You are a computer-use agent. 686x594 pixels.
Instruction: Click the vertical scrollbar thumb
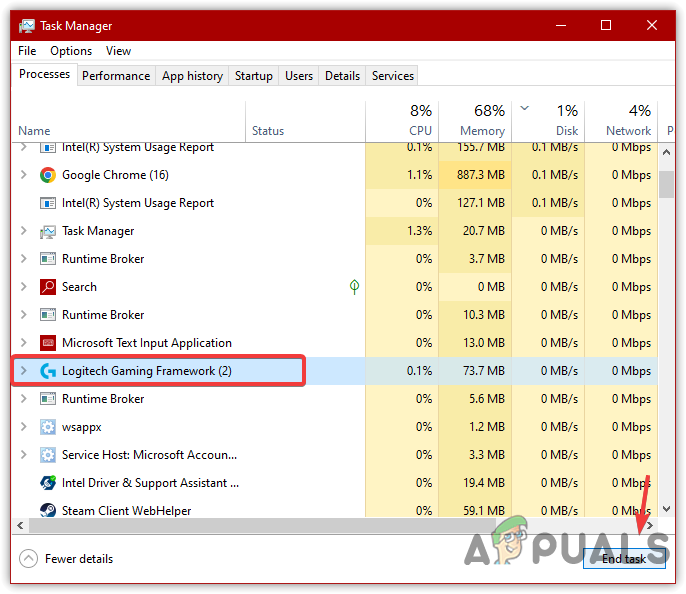coord(666,184)
